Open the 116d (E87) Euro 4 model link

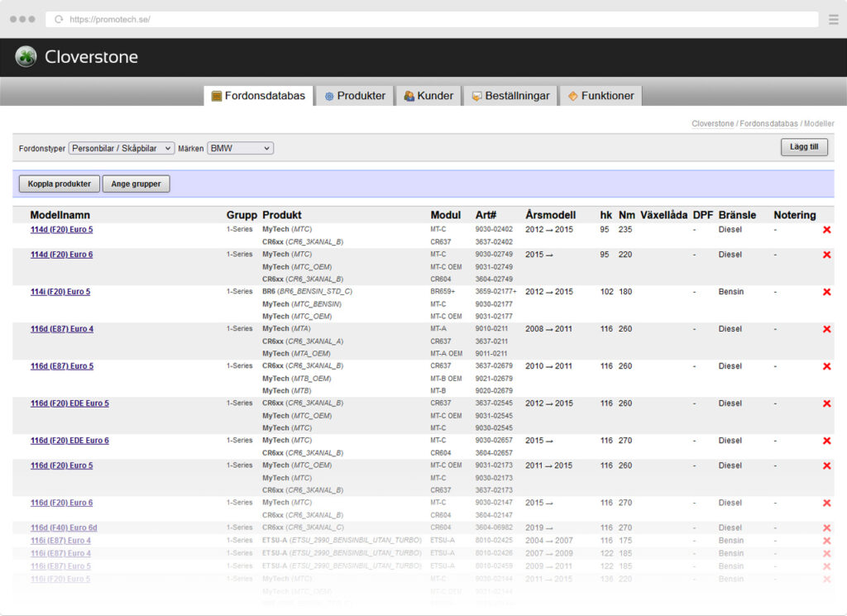point(62,329)
